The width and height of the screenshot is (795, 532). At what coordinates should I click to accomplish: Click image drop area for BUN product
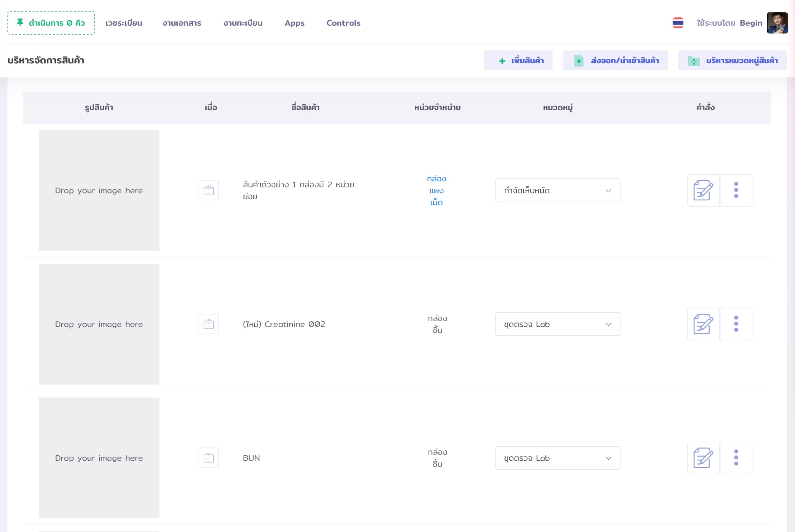(99, 458)
